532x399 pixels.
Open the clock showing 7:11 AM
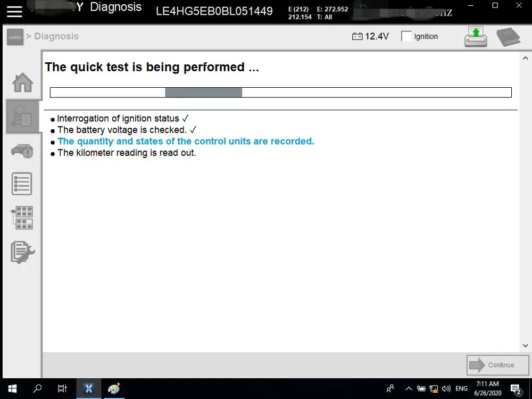point(487,388)
